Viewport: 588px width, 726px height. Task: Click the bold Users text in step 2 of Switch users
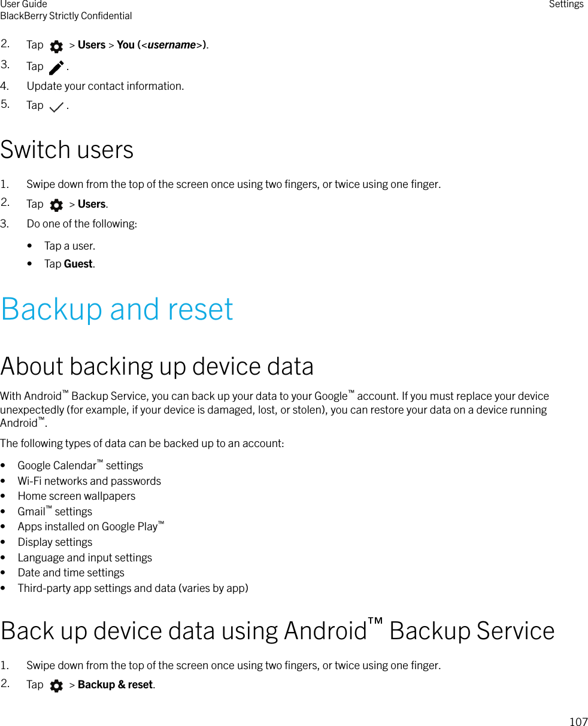92,204
